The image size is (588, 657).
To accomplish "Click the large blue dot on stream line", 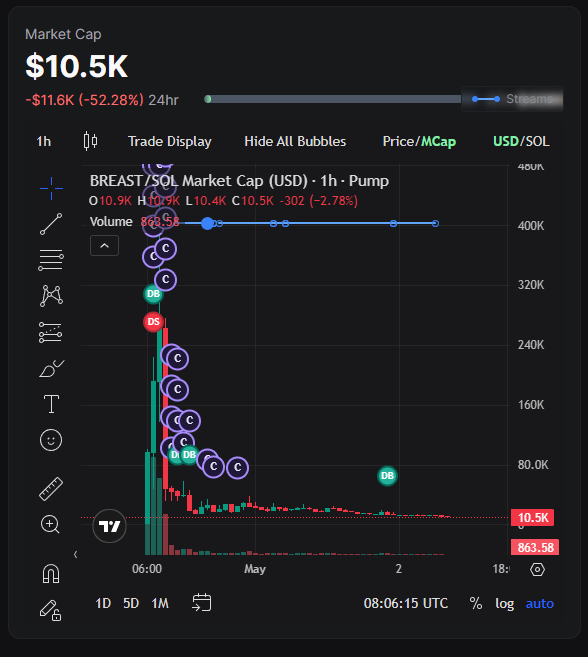I will coord(207,223).
